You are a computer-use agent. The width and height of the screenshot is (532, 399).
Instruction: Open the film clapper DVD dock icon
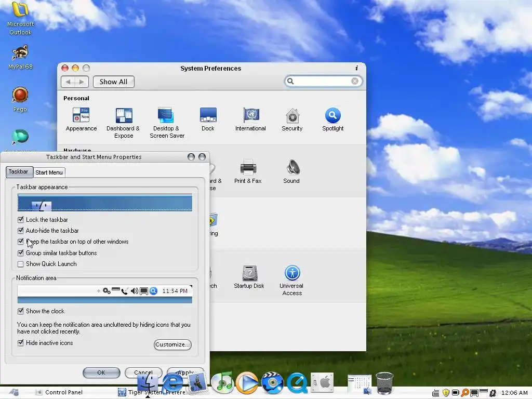(272, 383)
